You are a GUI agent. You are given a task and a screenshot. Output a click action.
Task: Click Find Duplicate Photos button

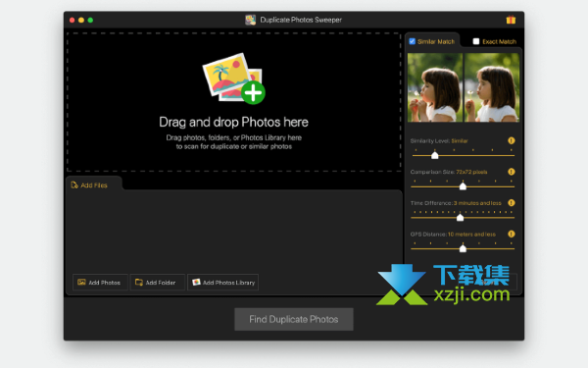[294, 319]
